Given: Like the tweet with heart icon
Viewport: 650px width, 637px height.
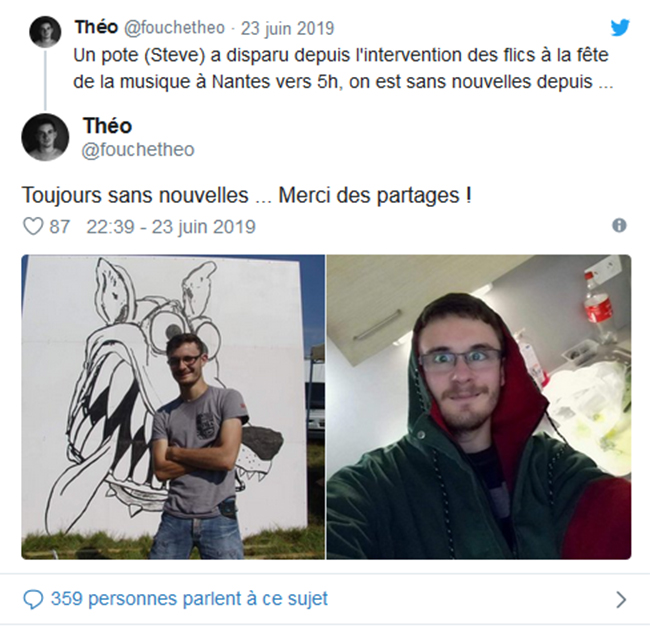Looking at the screenshot, I should click(x=33, y=227).
